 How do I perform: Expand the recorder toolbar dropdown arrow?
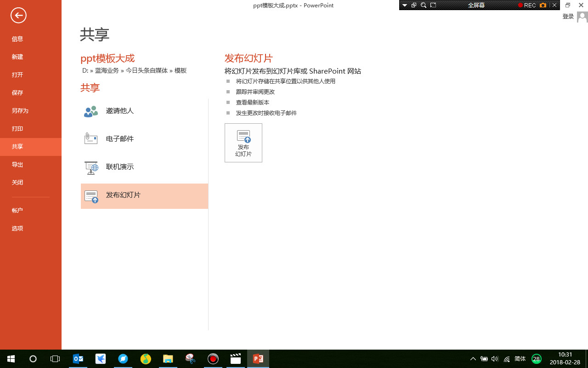click(x=404, y=5)
